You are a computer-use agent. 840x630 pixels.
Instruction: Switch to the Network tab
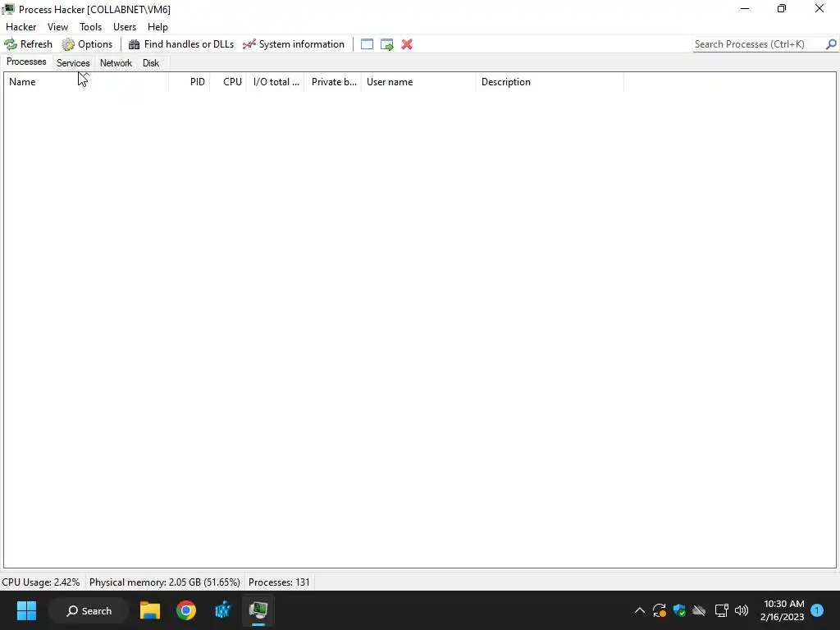116,63
